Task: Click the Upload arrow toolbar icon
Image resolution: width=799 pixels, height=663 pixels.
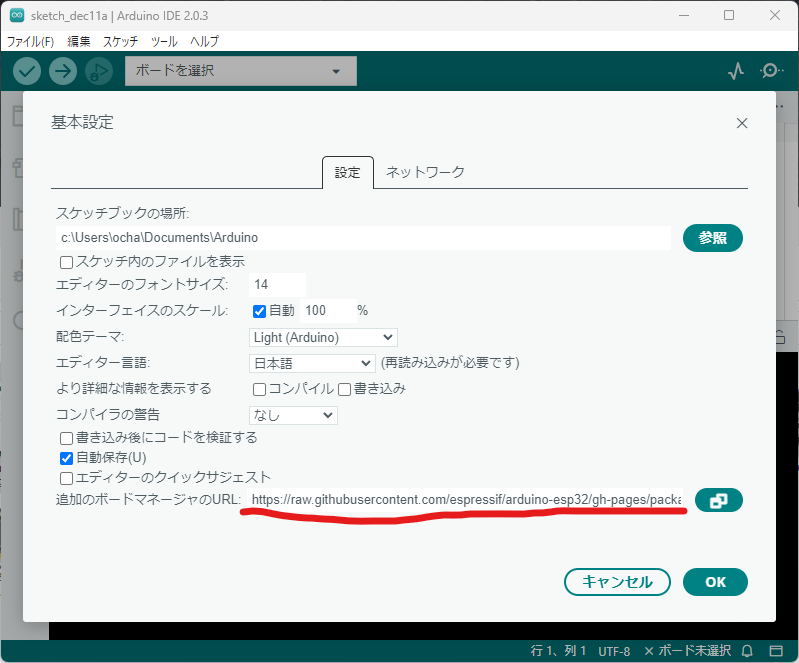Action: 63,71
